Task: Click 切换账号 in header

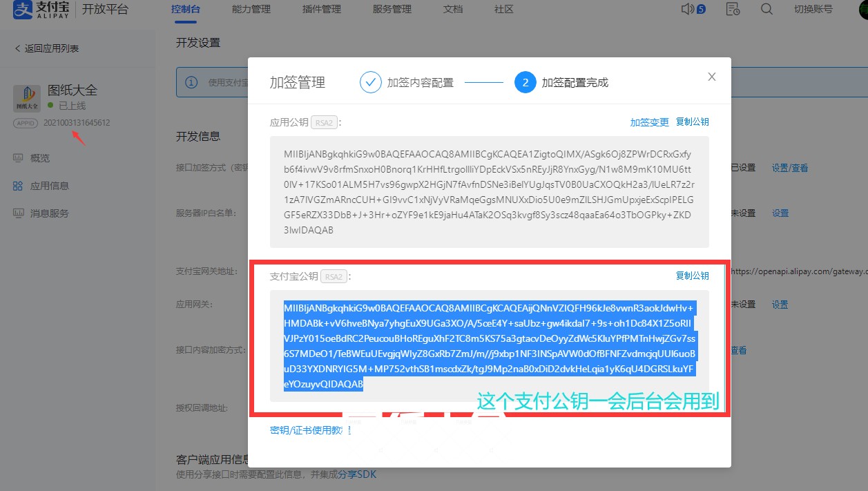Action: [x=813, y=10]
